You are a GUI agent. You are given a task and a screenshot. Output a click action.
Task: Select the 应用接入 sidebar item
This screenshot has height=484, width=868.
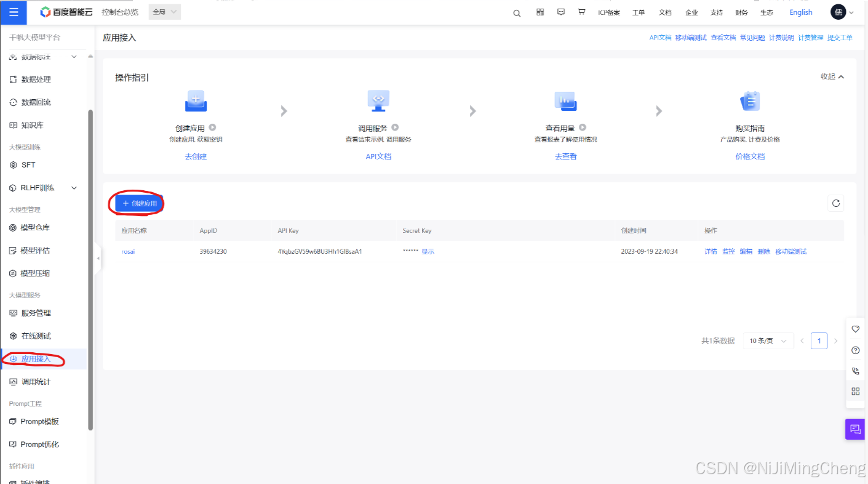tap(44, 359)
